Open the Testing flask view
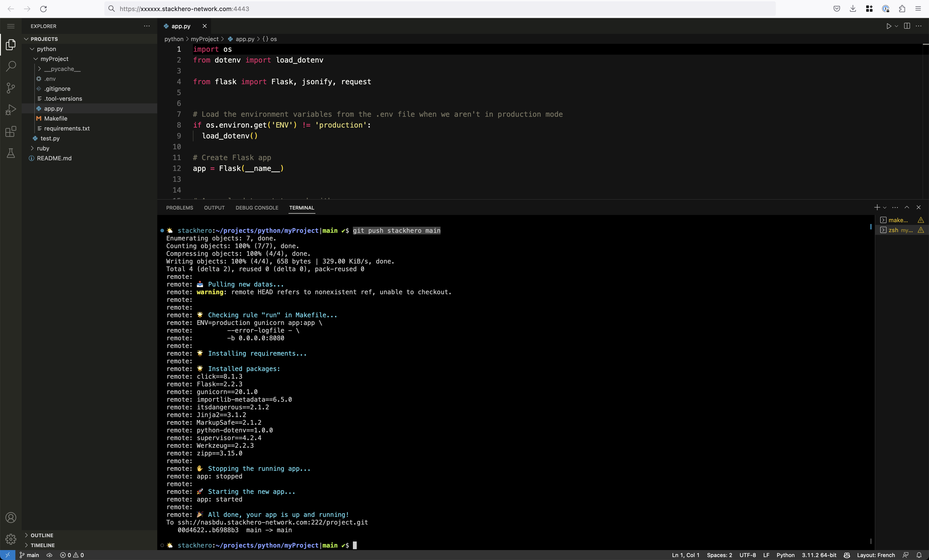The image size is (929, 560). [11, 153]
